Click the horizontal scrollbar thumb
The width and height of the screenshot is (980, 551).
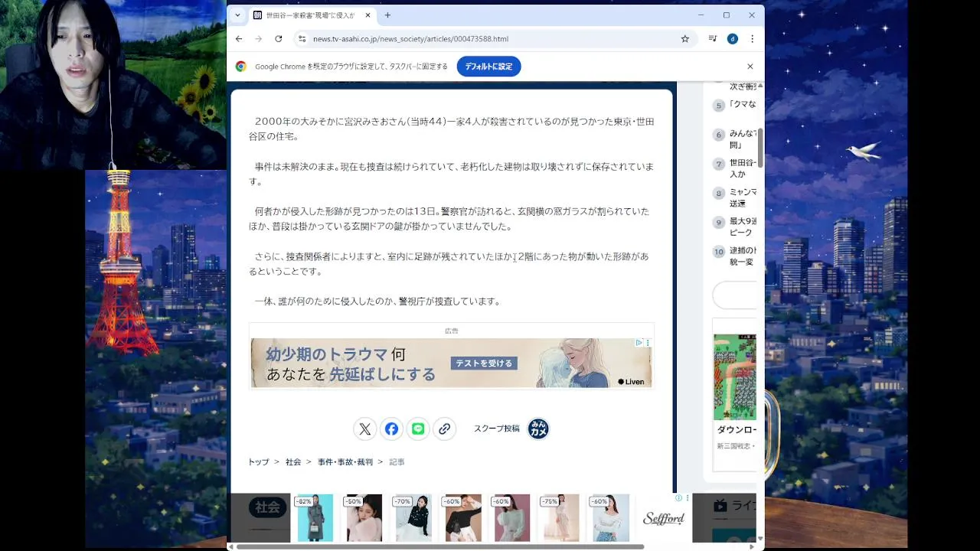point(439,546)
